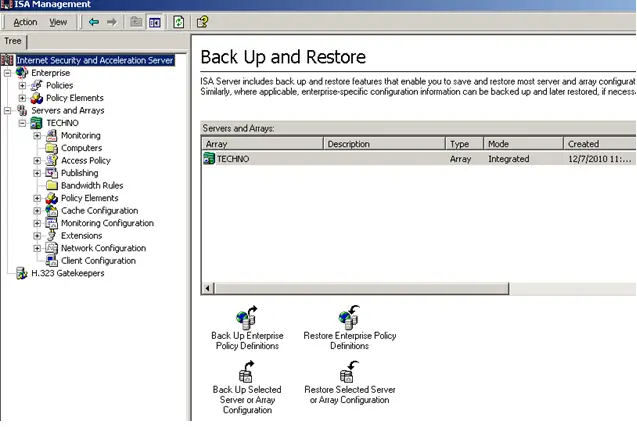Expand the enterprise Policies node
This screenshot has height=427, width=637.
click(22, 86)
